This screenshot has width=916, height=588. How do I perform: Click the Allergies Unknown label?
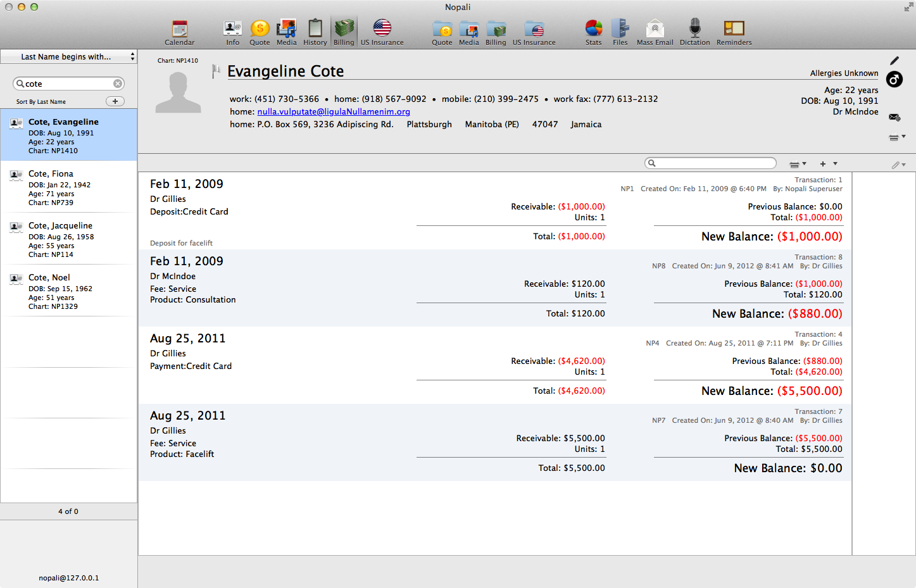[844, 73]
